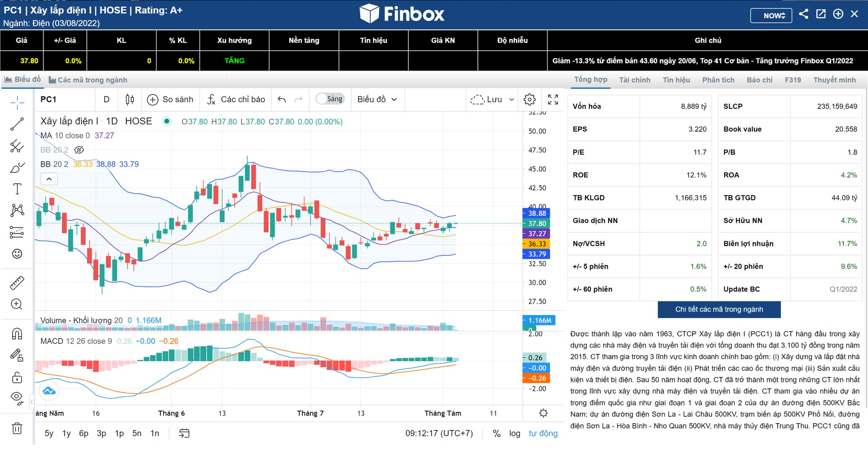Click the Finbox logo

402,14
